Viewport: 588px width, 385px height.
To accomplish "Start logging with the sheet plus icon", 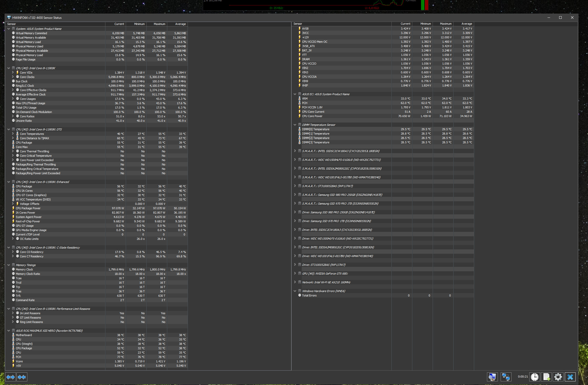I will [547, 377].
